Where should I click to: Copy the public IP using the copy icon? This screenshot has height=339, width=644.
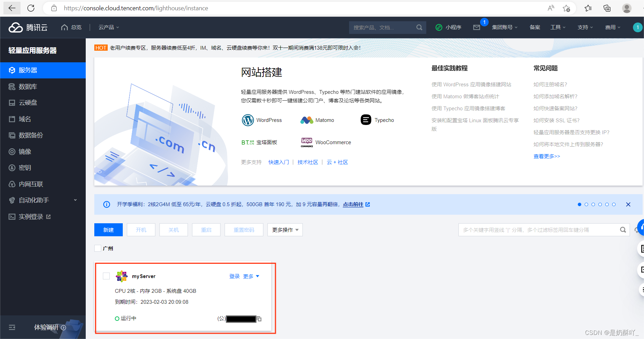pyautogui.click(x=259, y=319)
